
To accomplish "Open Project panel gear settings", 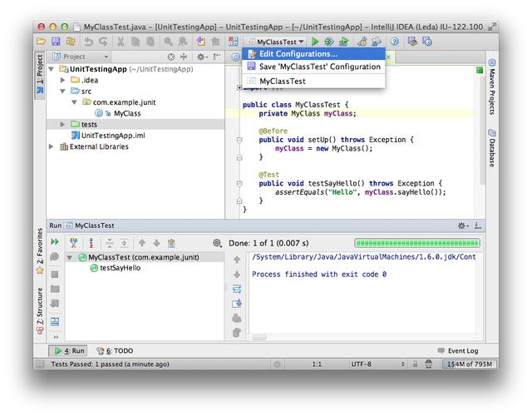I will (x=201, y=57).
